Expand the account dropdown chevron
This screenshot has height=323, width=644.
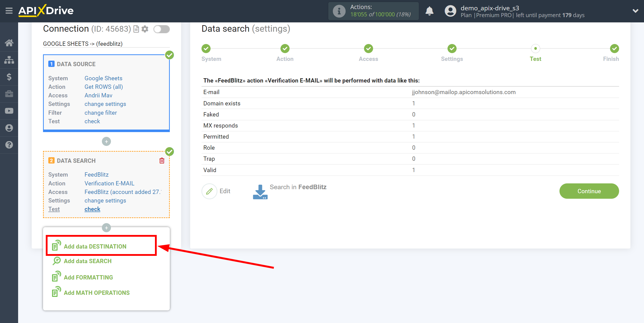[x=635, y=11]
